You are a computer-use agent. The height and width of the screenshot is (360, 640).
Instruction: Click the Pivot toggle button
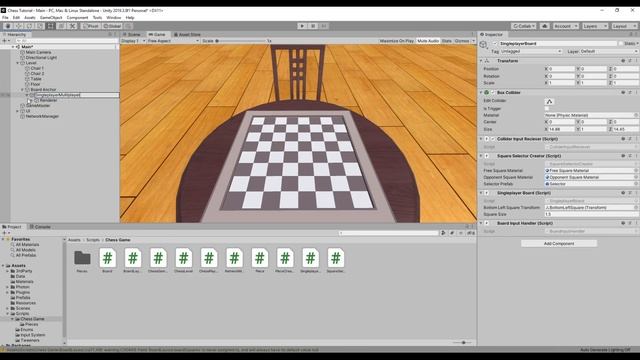click(x=91, y=26)
